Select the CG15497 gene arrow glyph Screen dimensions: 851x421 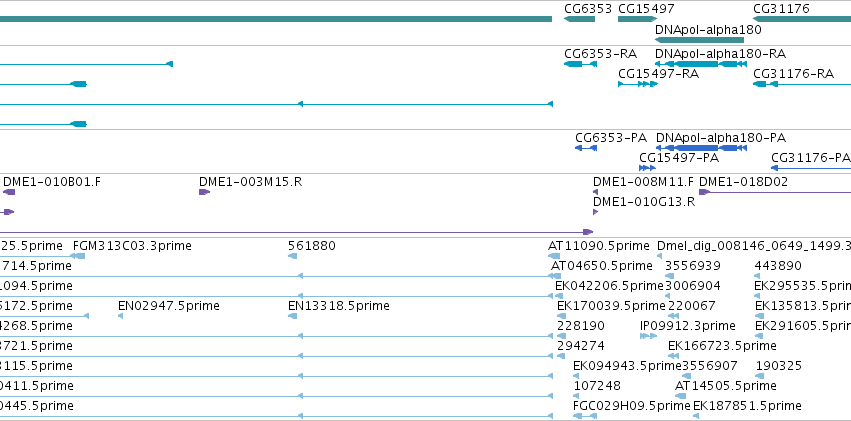pyautogui.click(x=637, y=19)
